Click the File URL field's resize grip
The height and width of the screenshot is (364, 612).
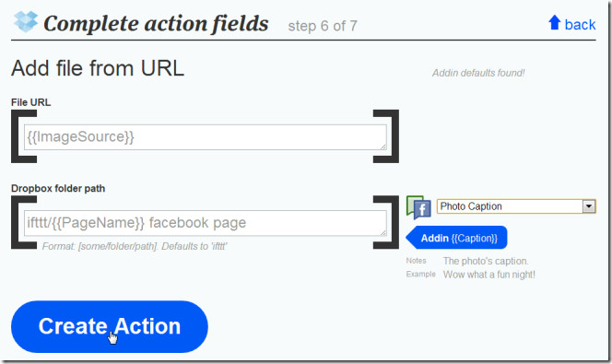coord(383,147)
